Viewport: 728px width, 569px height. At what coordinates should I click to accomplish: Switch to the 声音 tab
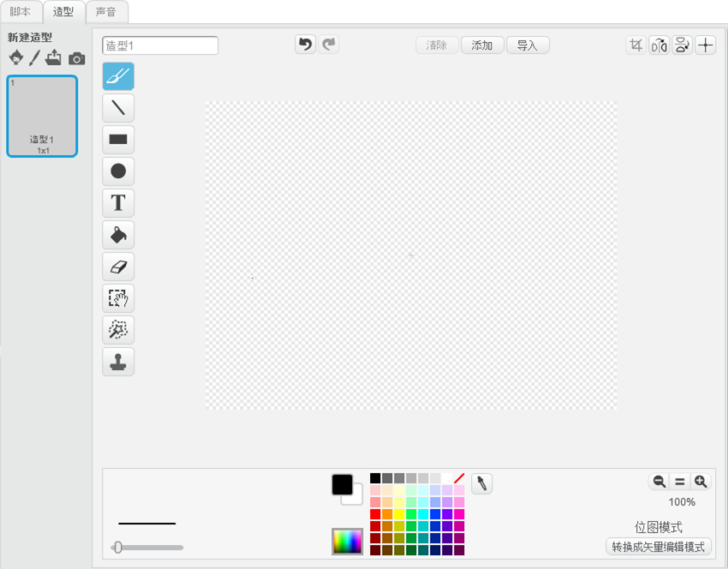(x=106, y=12)
